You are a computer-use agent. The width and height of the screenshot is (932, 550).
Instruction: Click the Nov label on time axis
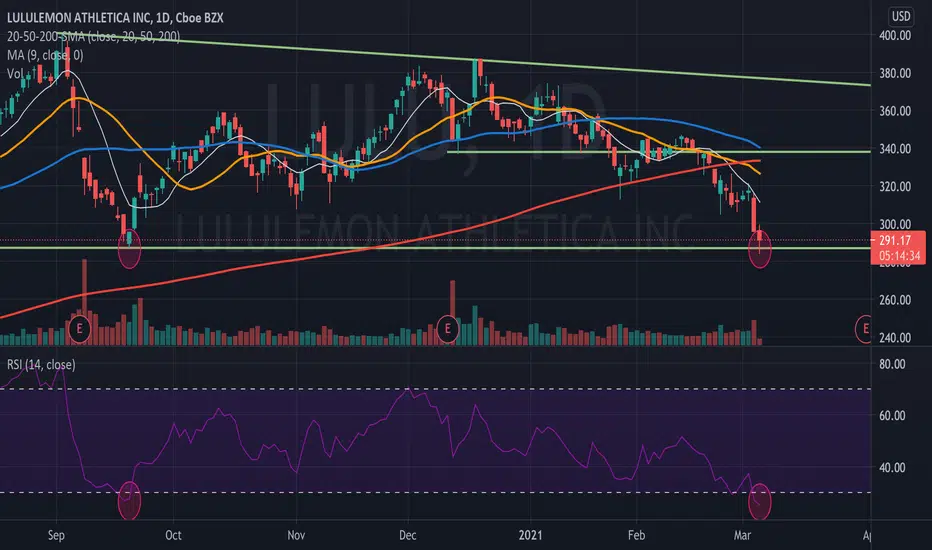pos(296,535)
